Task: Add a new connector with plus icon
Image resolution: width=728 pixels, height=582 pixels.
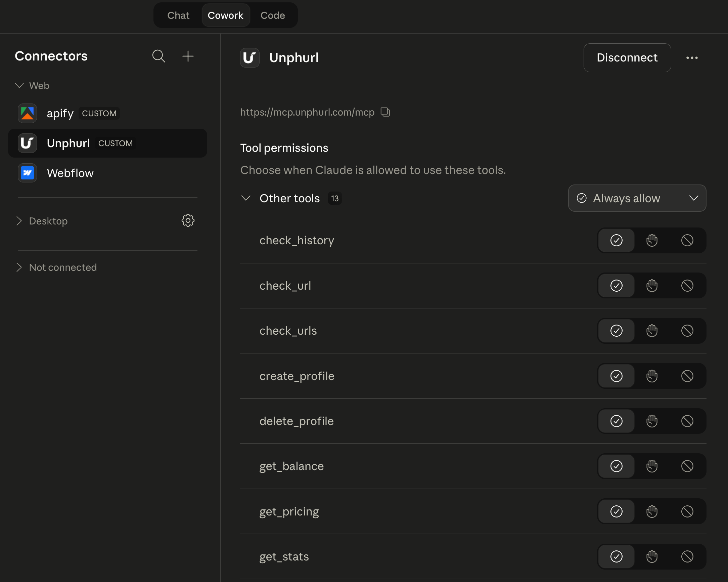Action: [x=188, y=56]
